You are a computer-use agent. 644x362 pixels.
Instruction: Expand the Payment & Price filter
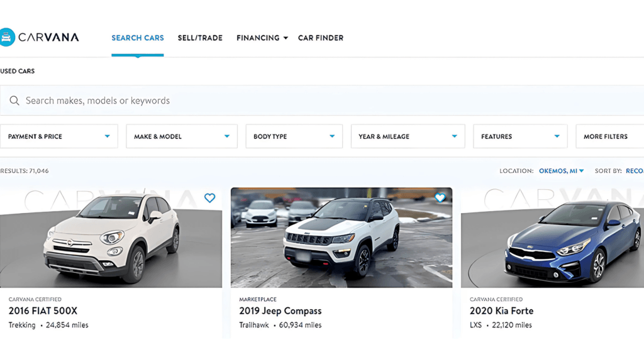click(x=58, y=136)
